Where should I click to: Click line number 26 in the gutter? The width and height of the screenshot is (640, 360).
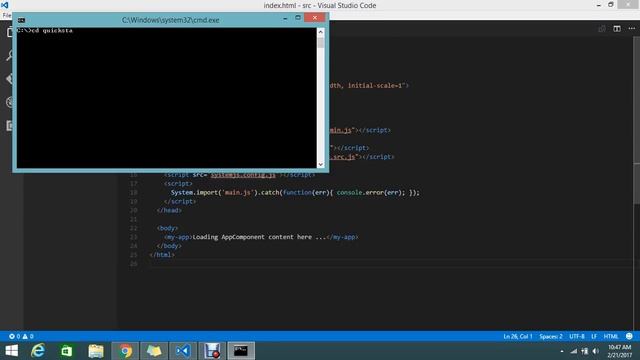(x=133, y=264)
